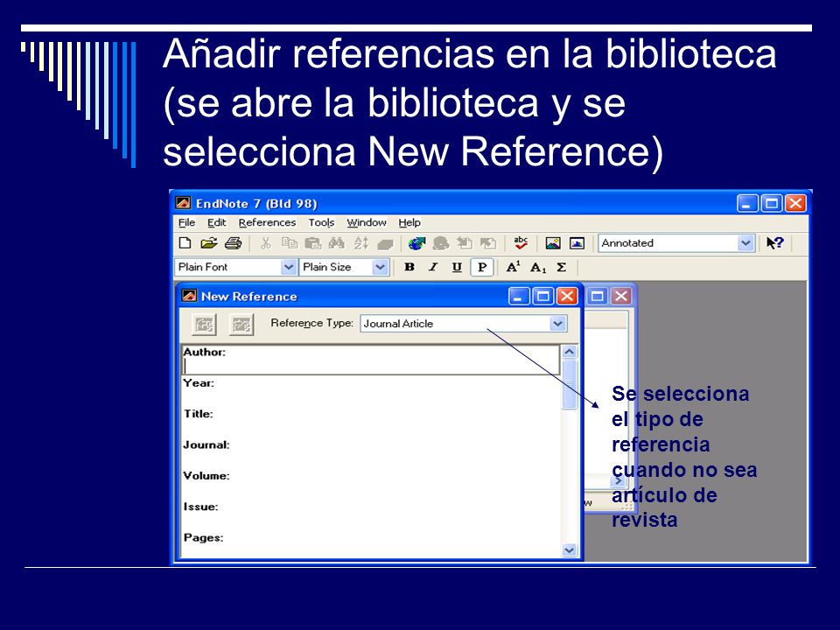Click the Pages field label
The image size is (840, 630).
(x=203, y=538)
